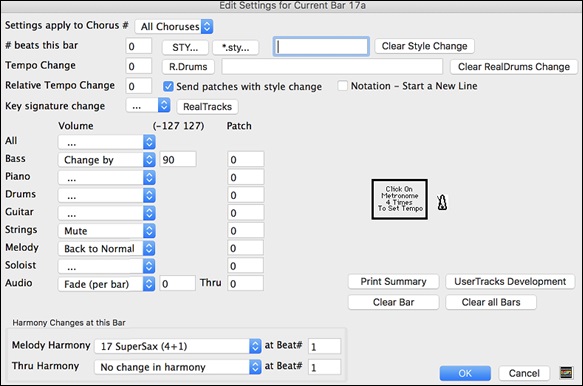This screenshot has height=386, width=583.
Task: Click the Bass volume value field showing 90
Action: tap(178, 160)
